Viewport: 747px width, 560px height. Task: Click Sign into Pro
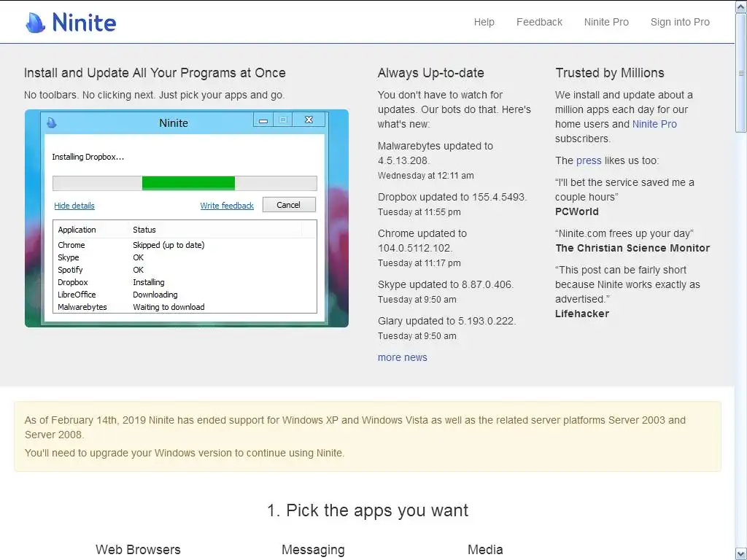point(680,22)
